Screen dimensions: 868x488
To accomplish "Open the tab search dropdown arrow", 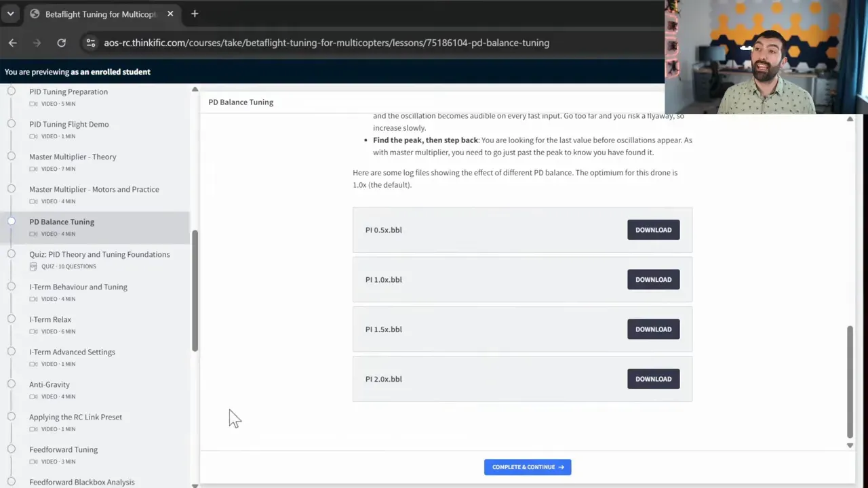I will click(x=10, y=14).
